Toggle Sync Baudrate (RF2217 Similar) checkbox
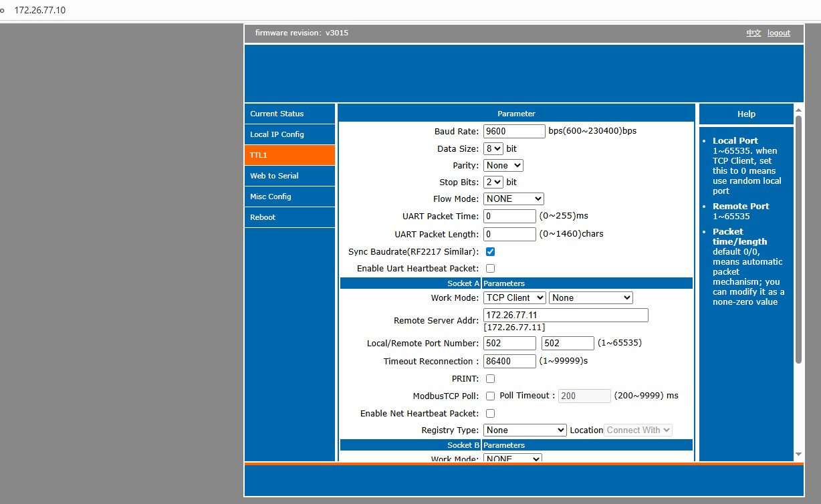This screenshot has height=504, width=821. tap(490, 252)
